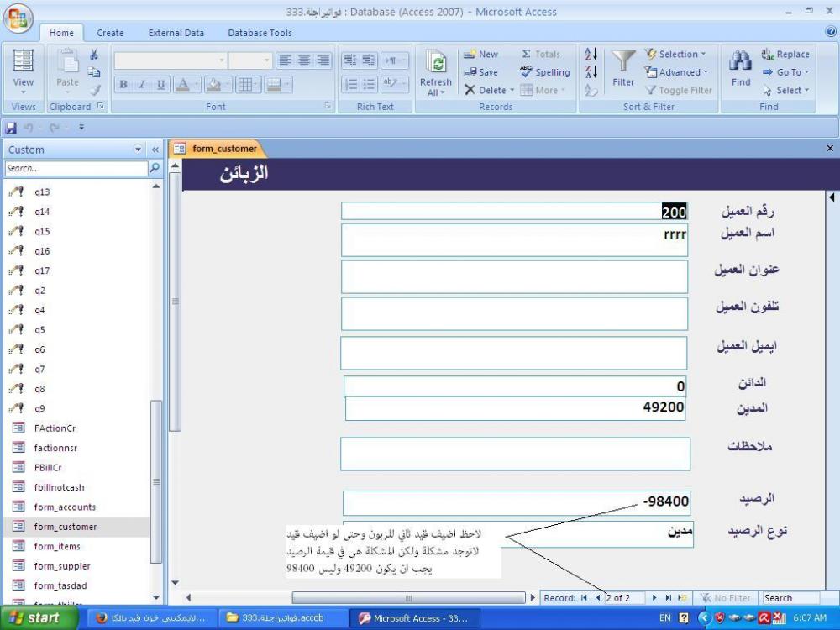Go to last record arrow
840x630 pixels.
point(668,598)
